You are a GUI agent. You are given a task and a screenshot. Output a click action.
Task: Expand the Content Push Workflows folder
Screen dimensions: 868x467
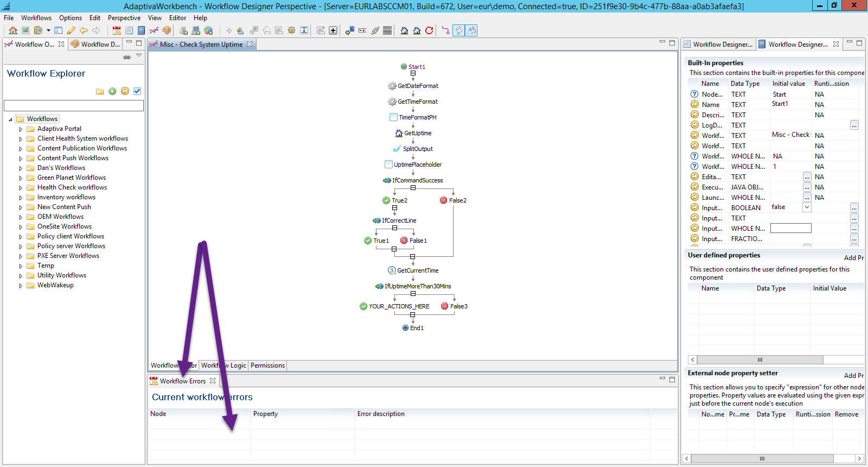(x=21, y=159)
